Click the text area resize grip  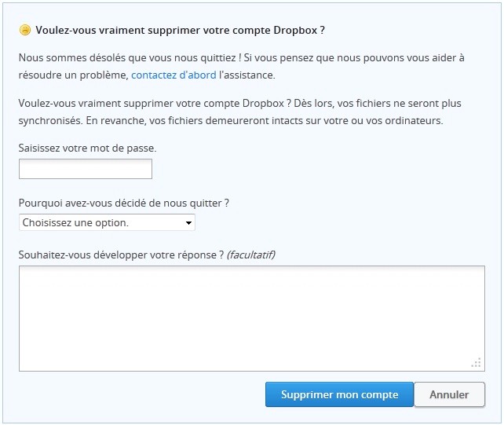(x=476, y=363)
